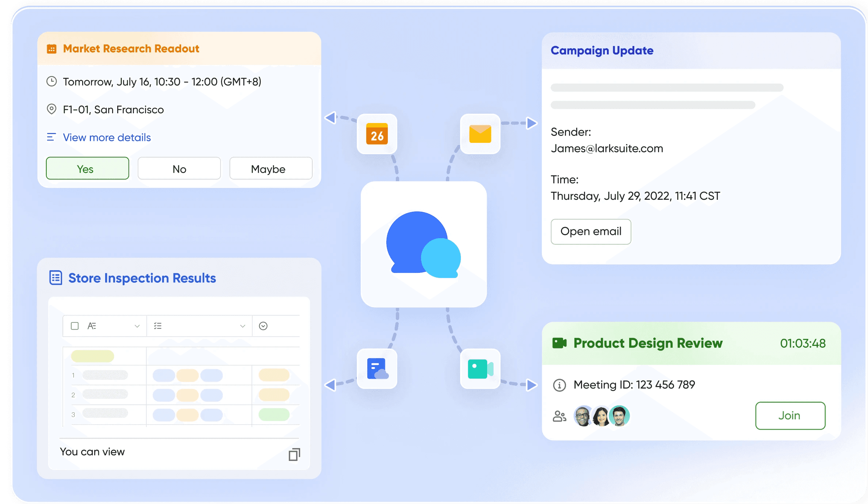Viewport: 868px width, 504px height.
Task: Click the Store Inspection Results sheet icon
Action: (56, 278)
